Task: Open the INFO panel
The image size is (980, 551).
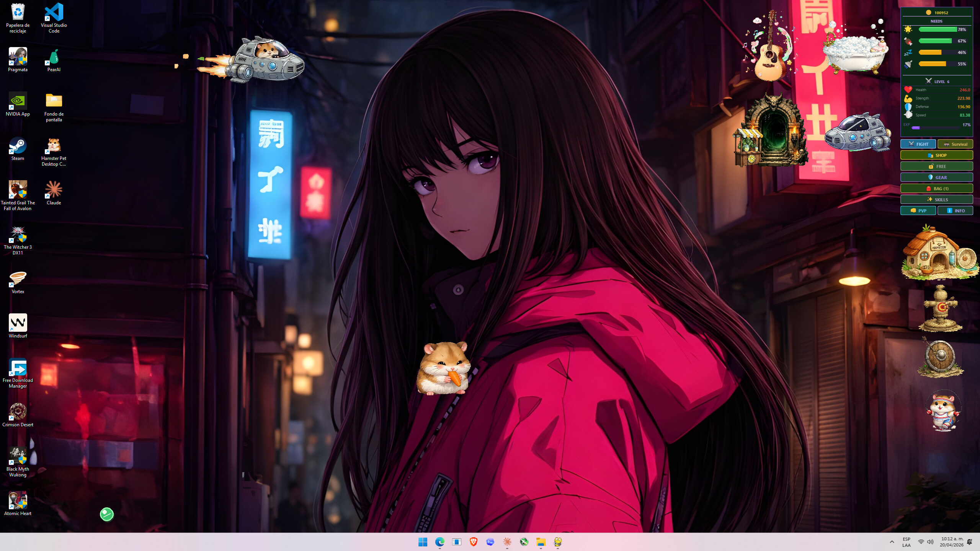Action: [x=955, y=210]
